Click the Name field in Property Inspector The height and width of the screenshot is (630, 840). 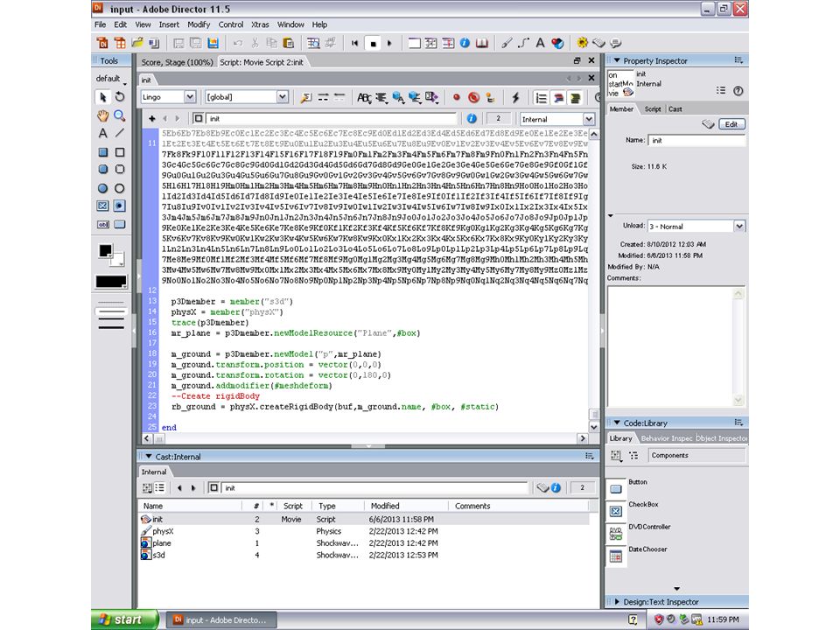click(x=696, y=140)
